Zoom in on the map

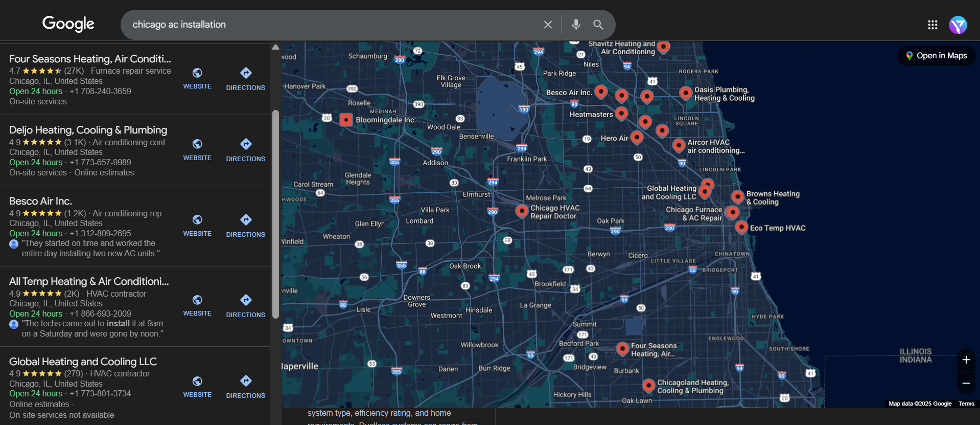click(966, 360)
